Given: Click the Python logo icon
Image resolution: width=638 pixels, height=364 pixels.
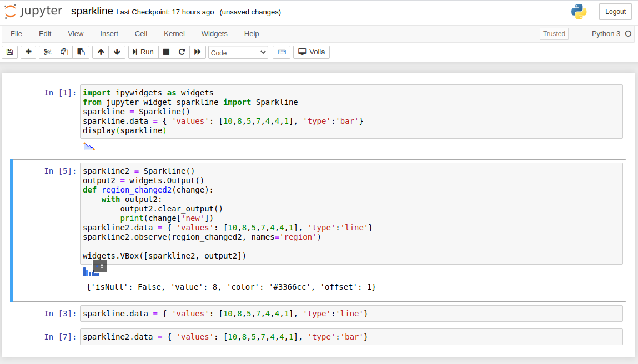Looking at the screenshot, I should point(579,12).
